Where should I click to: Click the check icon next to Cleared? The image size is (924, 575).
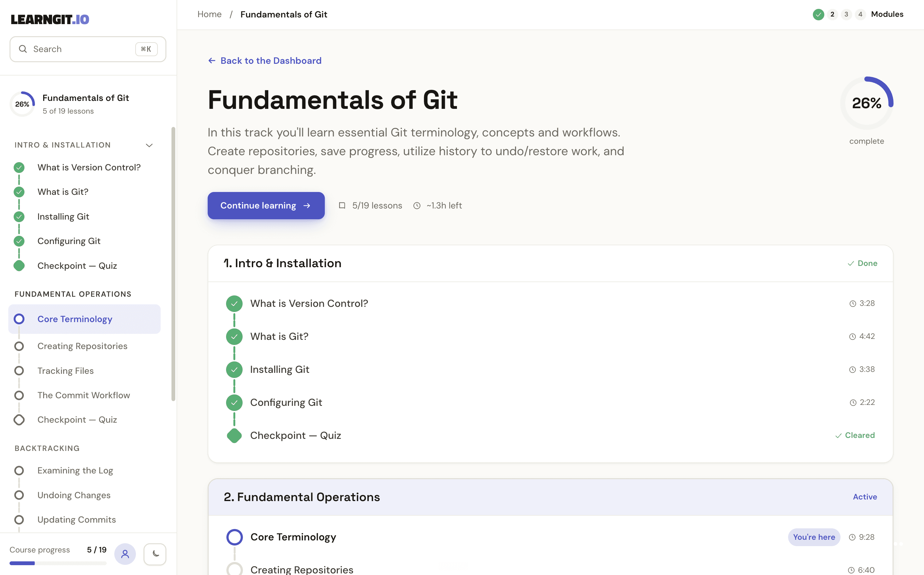click(x=838, y=436)
